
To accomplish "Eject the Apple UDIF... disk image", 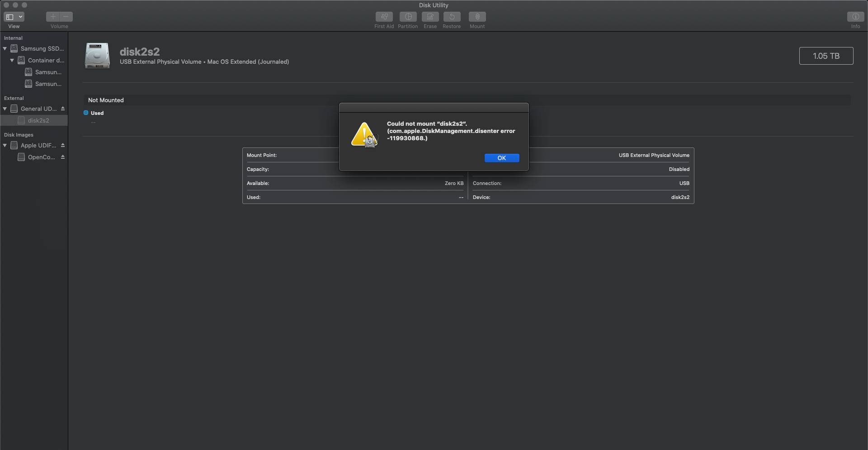I will coord(63,145).
